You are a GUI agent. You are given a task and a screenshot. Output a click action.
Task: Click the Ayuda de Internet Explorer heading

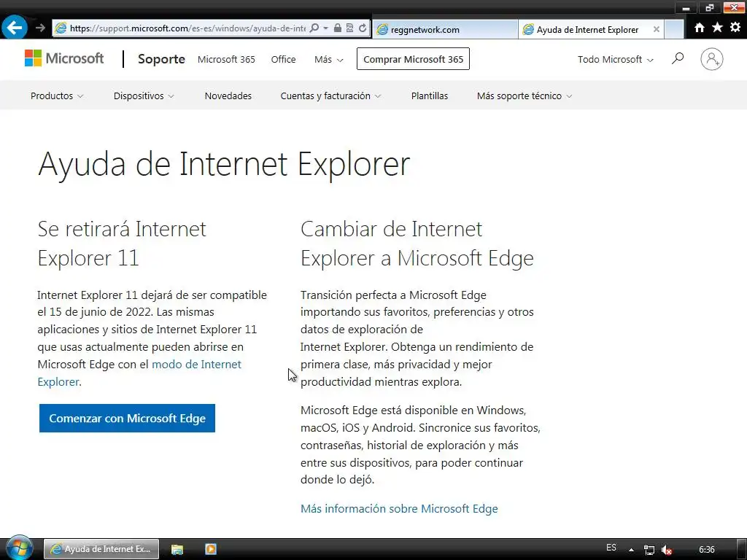[224, 164]
